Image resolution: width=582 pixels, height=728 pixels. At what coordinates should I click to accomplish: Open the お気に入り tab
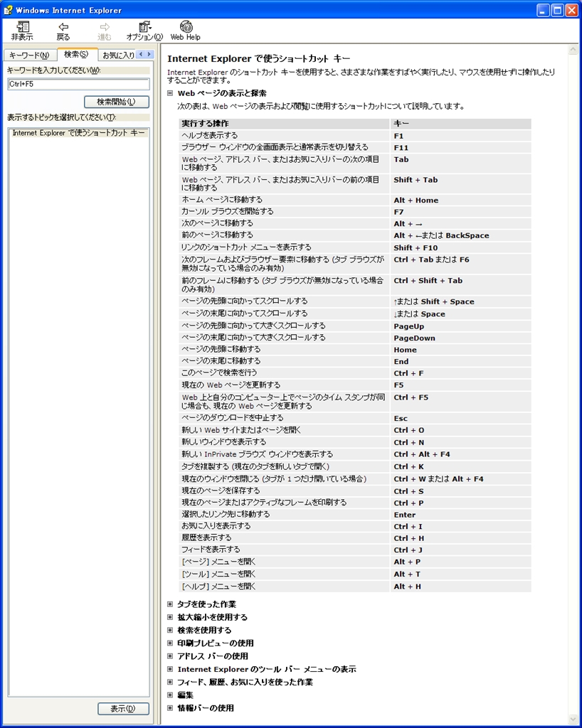point(117,55)
